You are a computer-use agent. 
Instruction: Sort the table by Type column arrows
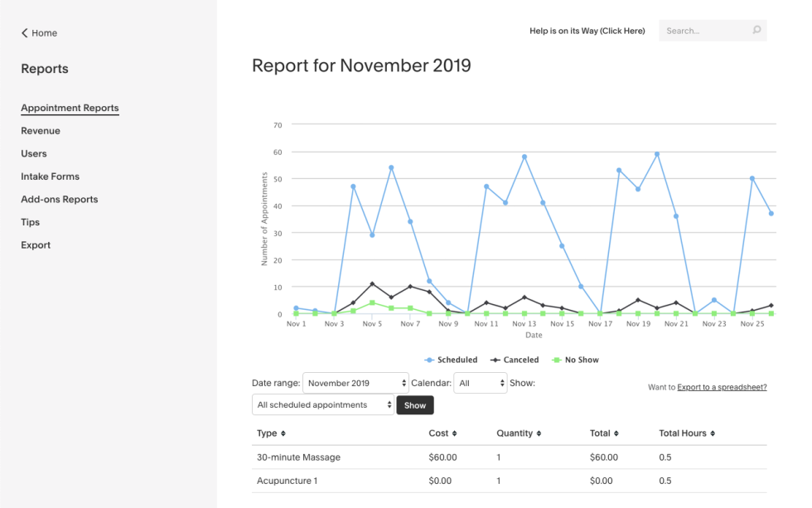tap(282, 433)
